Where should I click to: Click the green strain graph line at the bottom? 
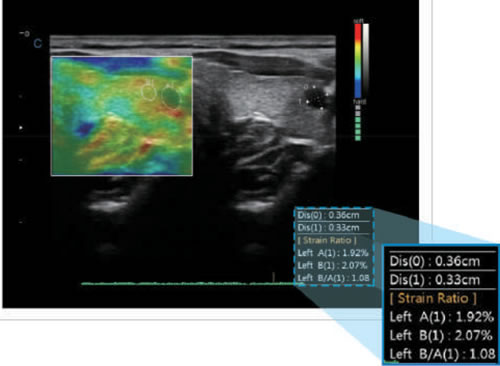pos(192,284)
